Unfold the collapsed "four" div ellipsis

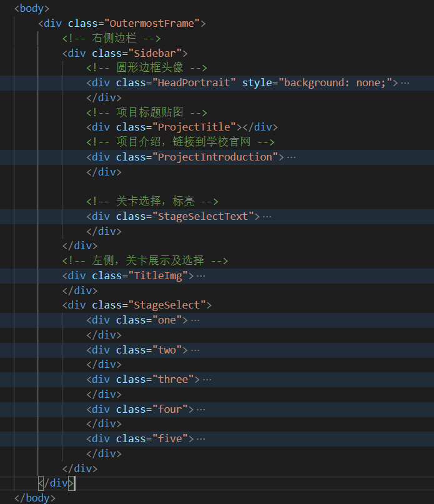pyautogui.click(x=200, y=410)
